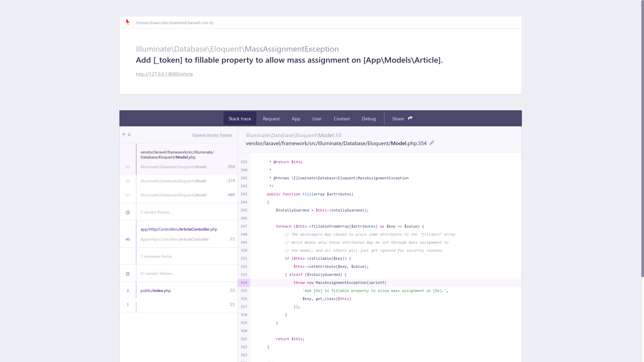
Task: Expand the 41 vendor frames plus icon
Action: coord(127,274)
